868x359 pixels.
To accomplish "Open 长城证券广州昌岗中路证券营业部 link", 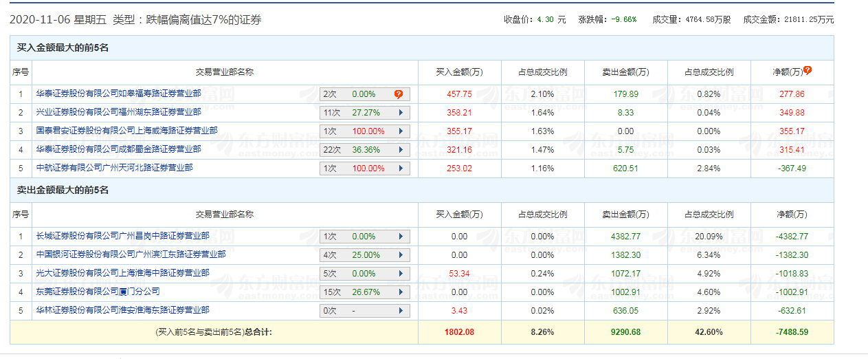I will tap(123, 236).
